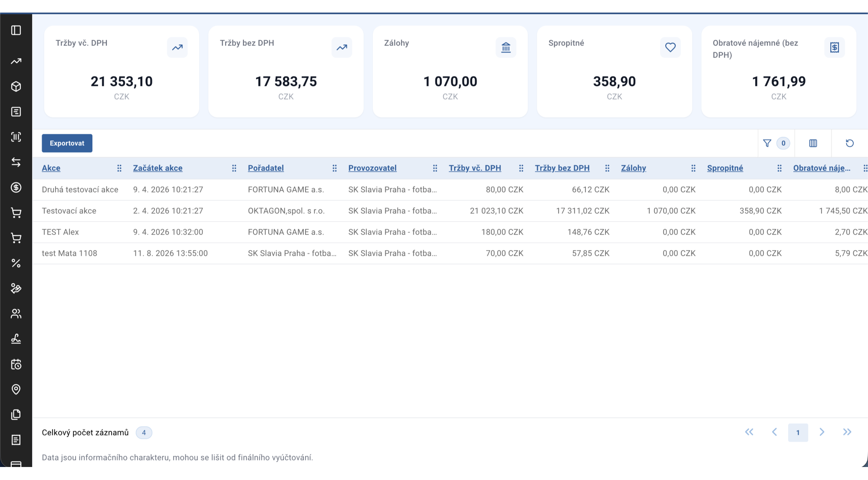Viewport: 868px width, 480px height.
Task: Sort by Začátek akce column header
Action: (158, 168)
